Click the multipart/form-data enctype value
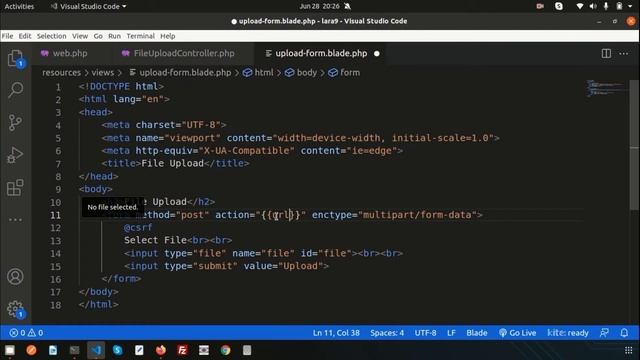640x360 pixels. pos(417,215)
